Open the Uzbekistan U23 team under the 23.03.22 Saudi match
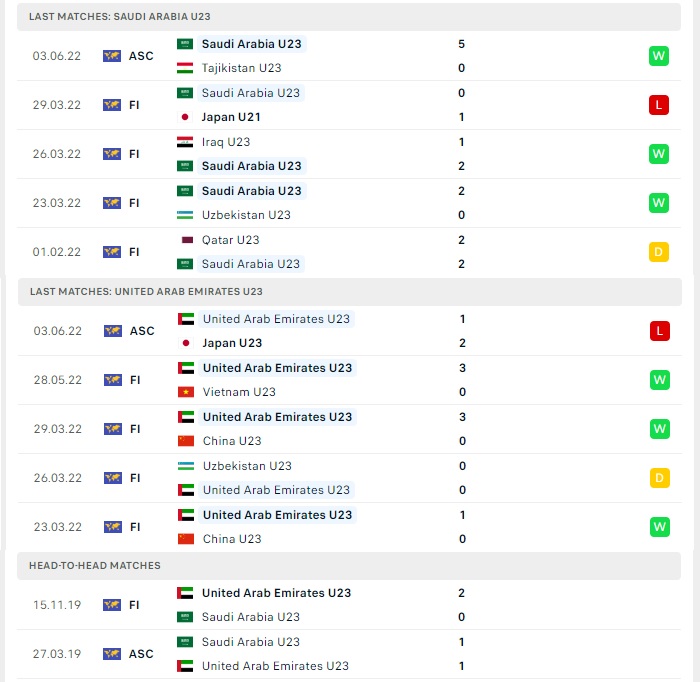This screenshot has width=700, height=682. click(x=246, y=215)
